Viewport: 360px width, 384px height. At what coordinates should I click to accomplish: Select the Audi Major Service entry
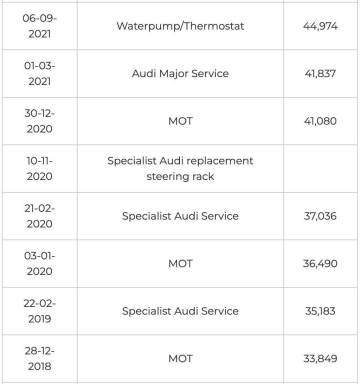tap(180, 74)
